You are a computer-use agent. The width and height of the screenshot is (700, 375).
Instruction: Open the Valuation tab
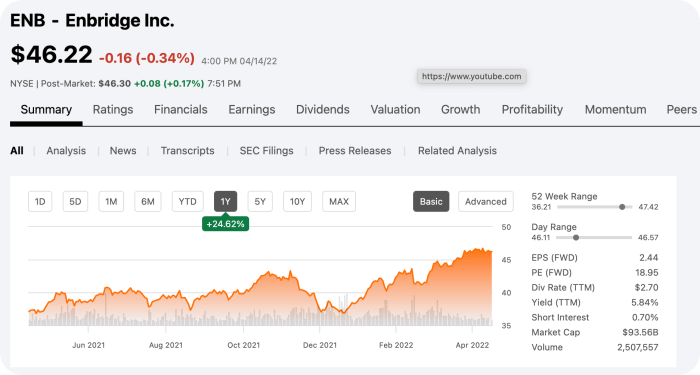tap(395, 109)
